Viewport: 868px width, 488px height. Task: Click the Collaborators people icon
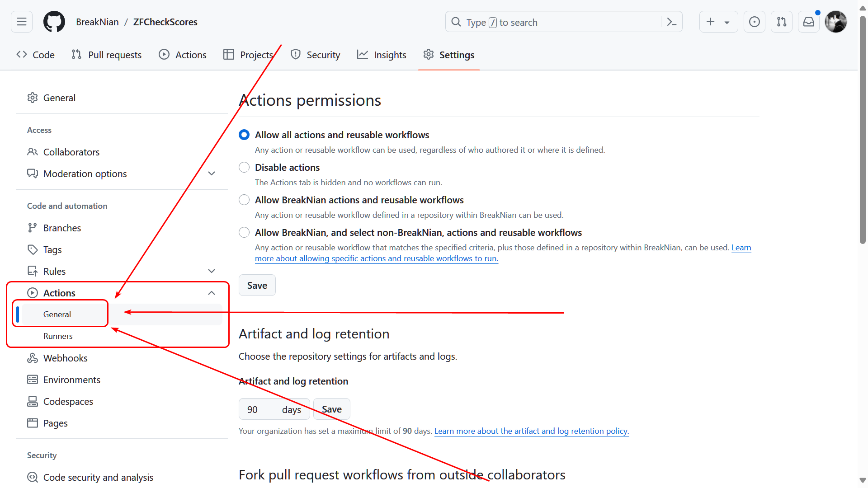(33, 152)
